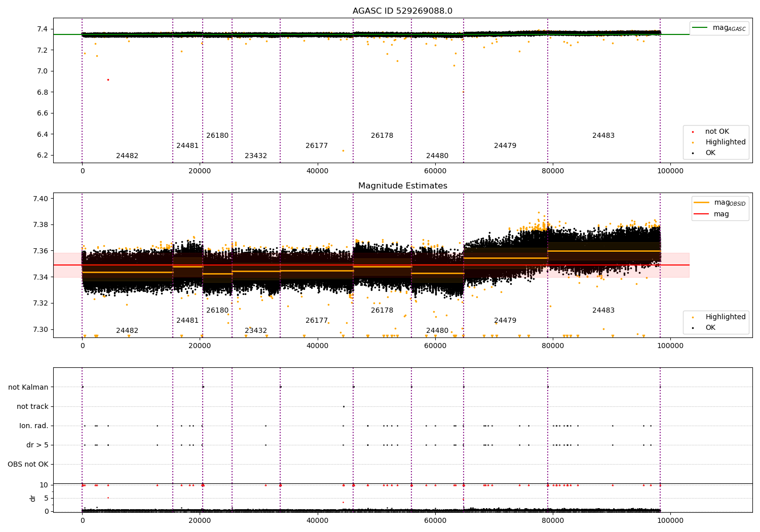The height and width of the screenshot is (532, 760).
Task: Click OBSID label 26180 in Magnitude Estimates plot
Action: pyautogui.click(x=217, y=311)
